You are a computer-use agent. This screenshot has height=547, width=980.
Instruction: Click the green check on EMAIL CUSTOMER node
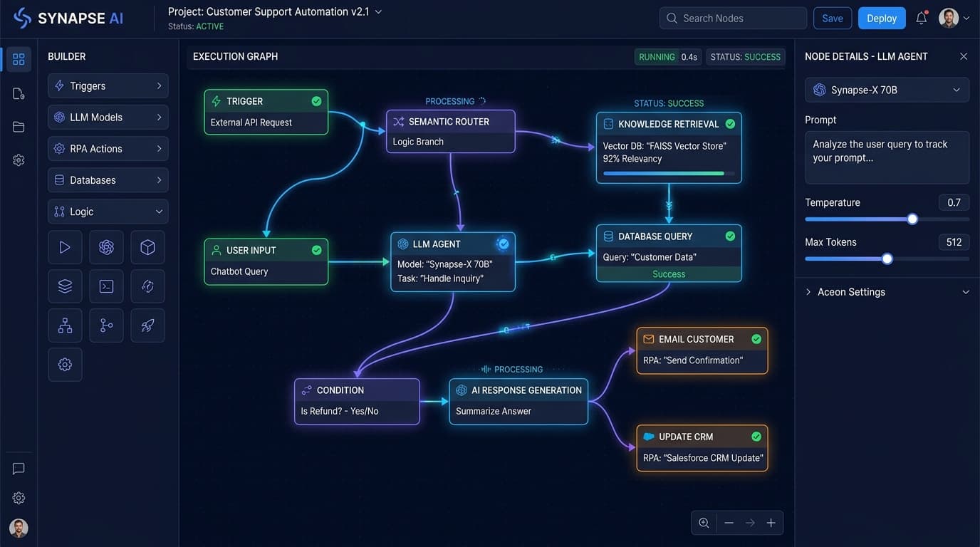click(756, 339)
